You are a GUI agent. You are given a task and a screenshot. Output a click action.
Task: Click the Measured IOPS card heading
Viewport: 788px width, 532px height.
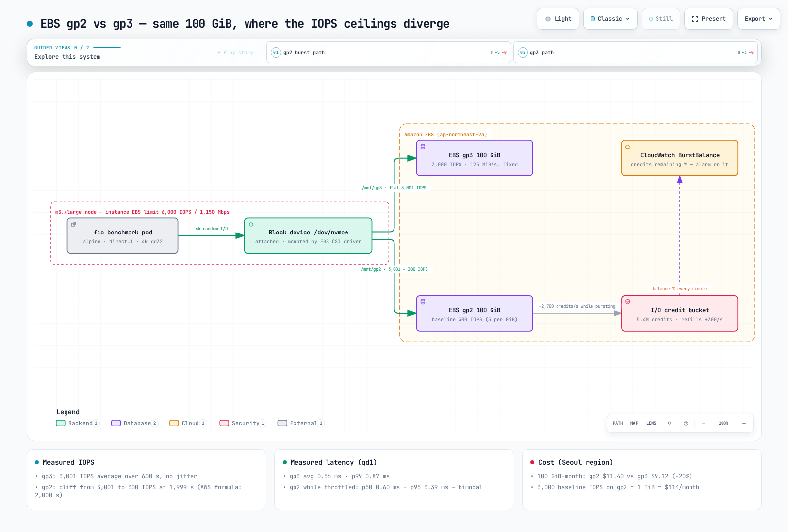coord(68,462)
